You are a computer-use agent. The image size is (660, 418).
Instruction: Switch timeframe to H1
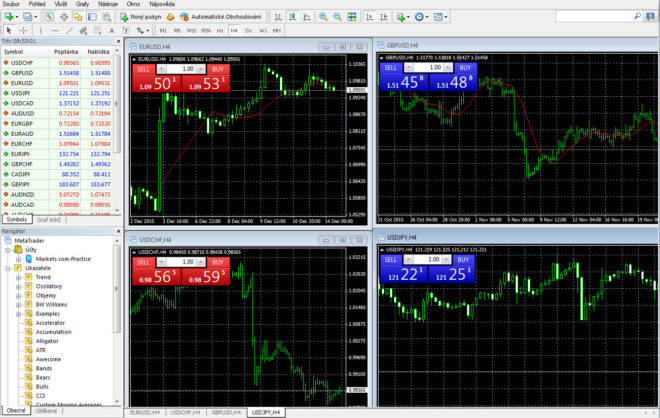220,30
